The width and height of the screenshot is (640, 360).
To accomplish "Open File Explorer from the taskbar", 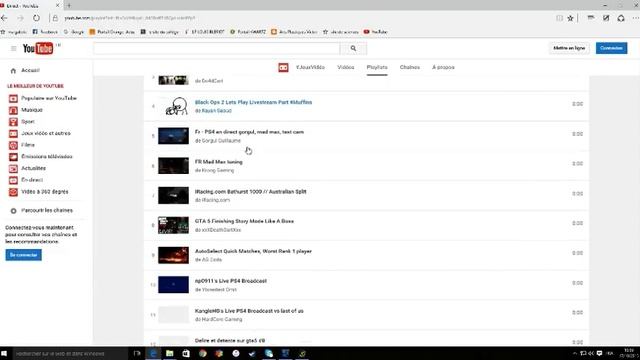I will coord(170,353).
